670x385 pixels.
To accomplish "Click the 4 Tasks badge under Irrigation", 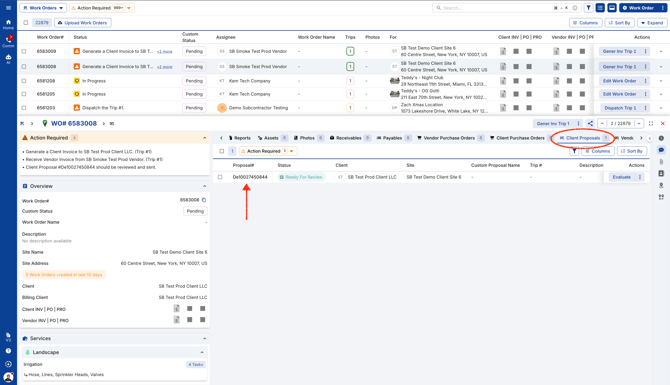I will click(x=196, y=364).
